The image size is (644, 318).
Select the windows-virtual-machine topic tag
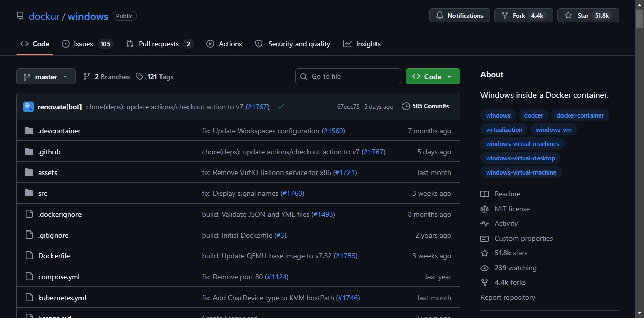521,172
